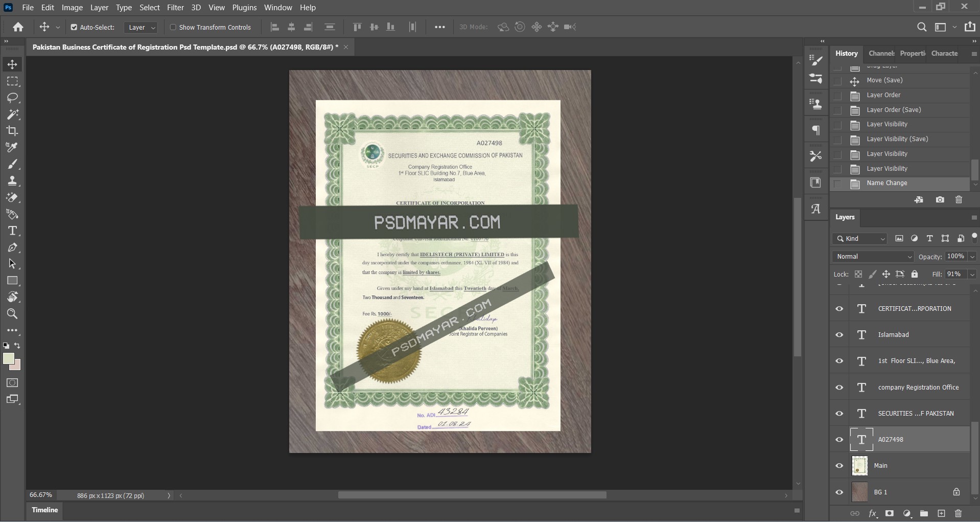Select the Clone Stamp tool
980x522 pixels.
click(x=12, y=180)
